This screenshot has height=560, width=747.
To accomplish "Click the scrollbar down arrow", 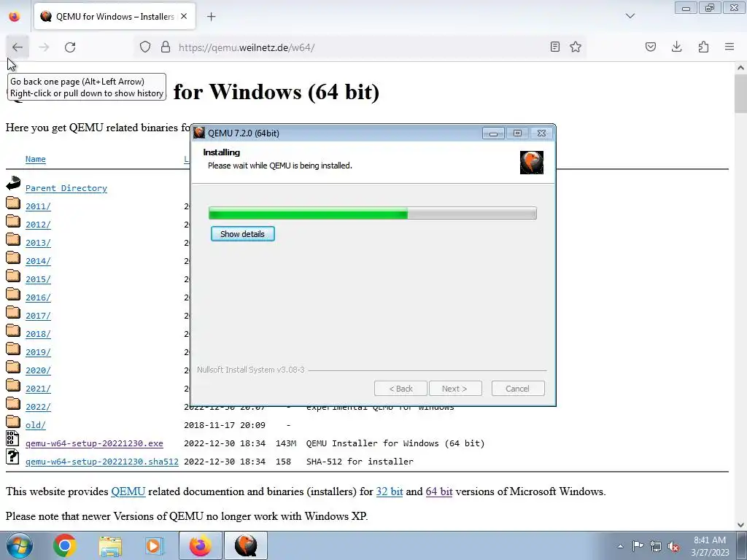I will (741, 525).
